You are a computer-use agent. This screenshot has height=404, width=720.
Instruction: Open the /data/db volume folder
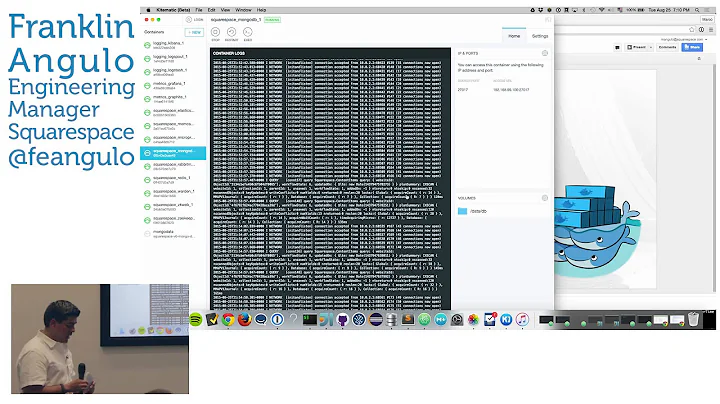pos(462,211)
